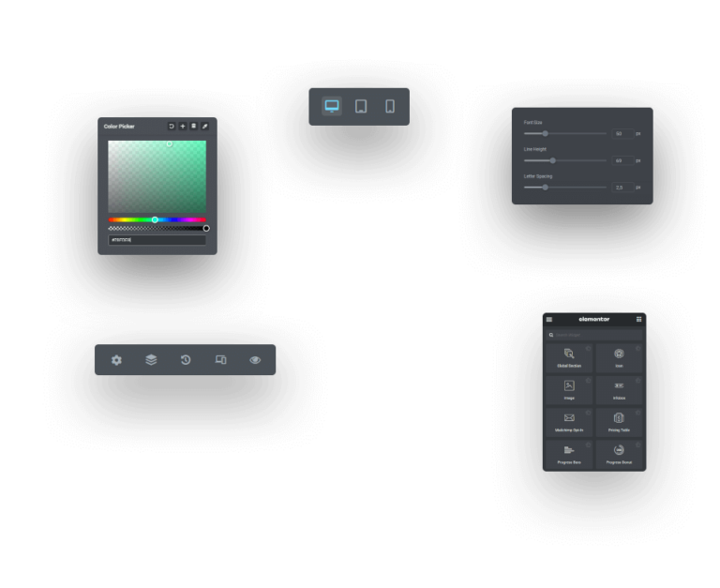Open the Elementor hamburger menu
The width and height of the screenshot is (720, 588).
point(549,320)
